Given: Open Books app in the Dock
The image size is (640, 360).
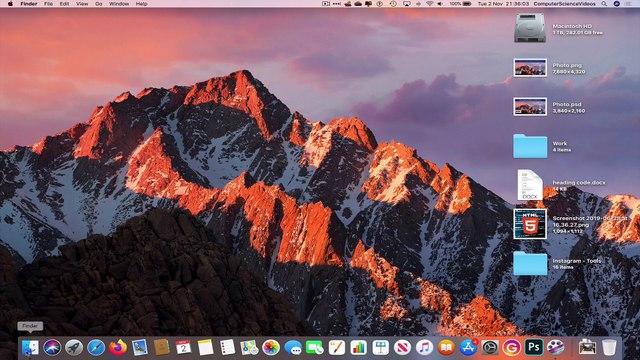Looking at the screenshot, I should coord(446,348).
